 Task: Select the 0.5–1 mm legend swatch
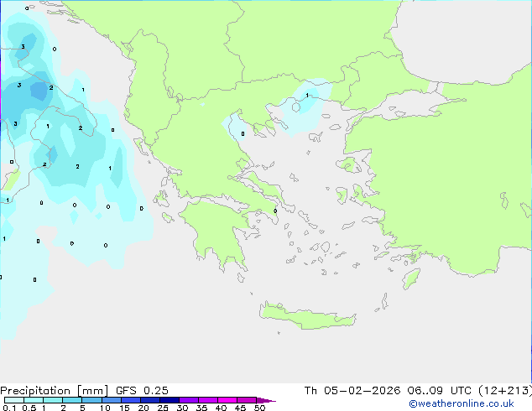coord(34,400)
